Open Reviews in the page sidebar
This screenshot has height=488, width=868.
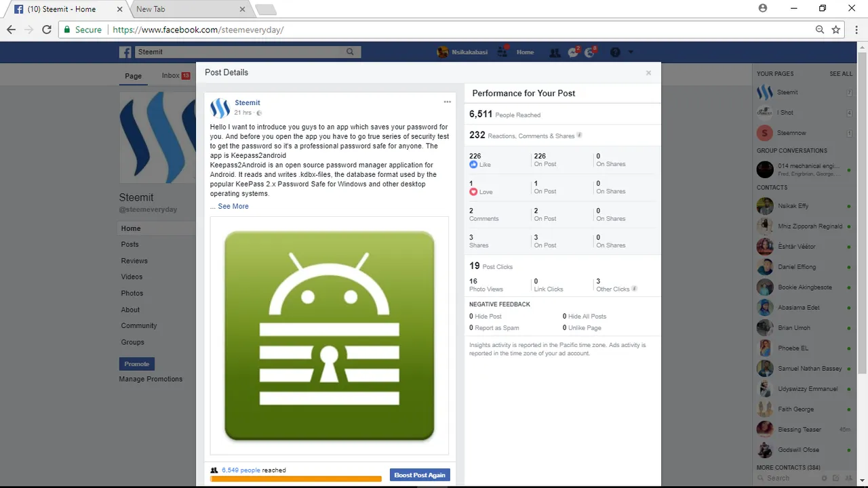pyautogui.click(x=134, y=261)
